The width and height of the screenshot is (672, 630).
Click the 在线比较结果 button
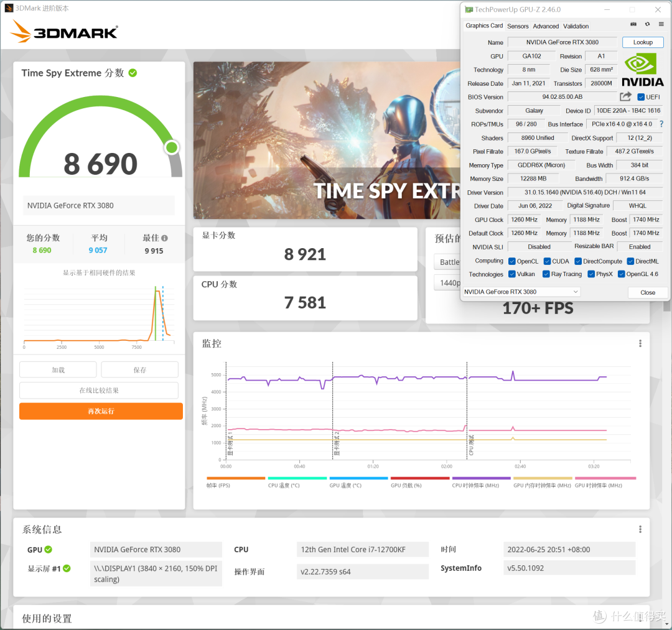99,390
